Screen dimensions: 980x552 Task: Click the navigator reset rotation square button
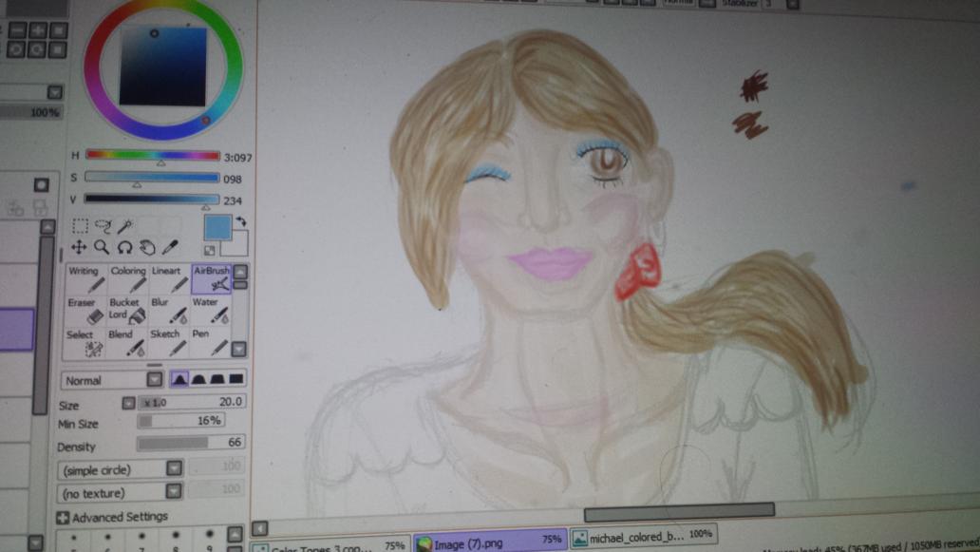click(x=57, y=49)
